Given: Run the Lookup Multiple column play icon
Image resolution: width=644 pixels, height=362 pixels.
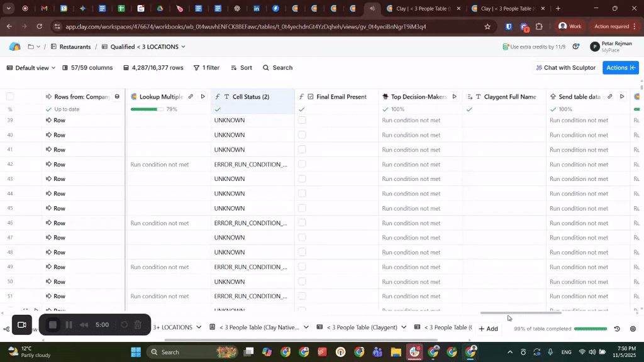Looking at the screenshot, I should point(203,97).
